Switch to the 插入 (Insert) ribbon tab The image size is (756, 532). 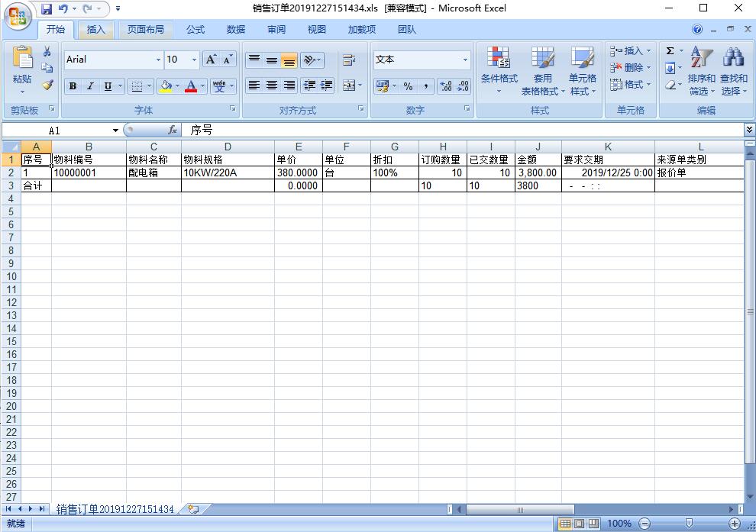(96, 30)
